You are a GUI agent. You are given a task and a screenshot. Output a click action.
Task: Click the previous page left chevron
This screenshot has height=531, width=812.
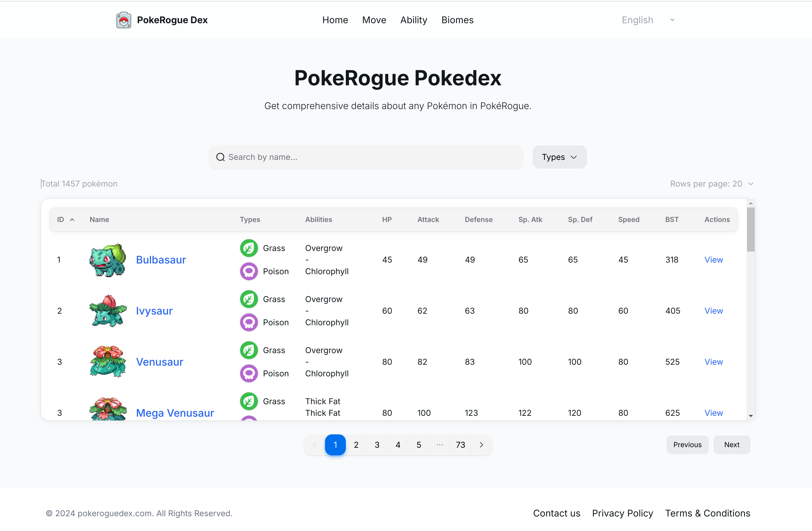tap(315, 445)
